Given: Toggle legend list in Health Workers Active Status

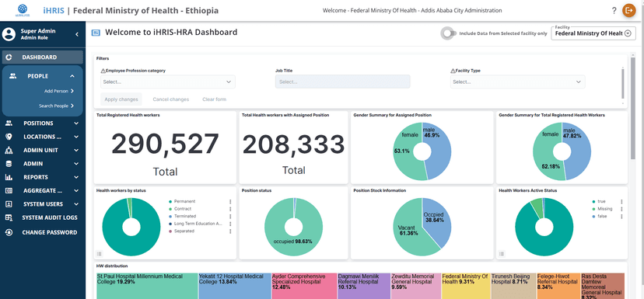Looking at the screenshot, I should coord(502,254).
